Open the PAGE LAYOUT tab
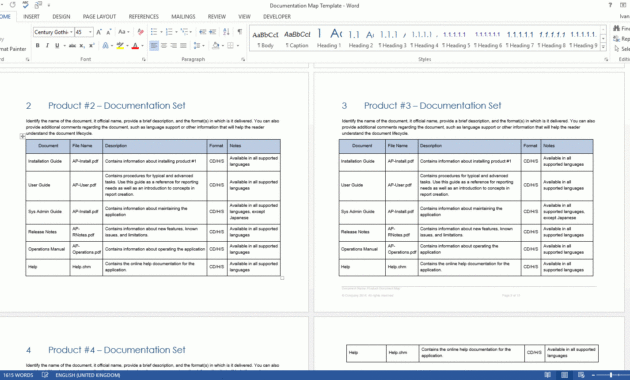Viewport: 630px width, 380px height. pyautogui.click(x=99, y=16)
